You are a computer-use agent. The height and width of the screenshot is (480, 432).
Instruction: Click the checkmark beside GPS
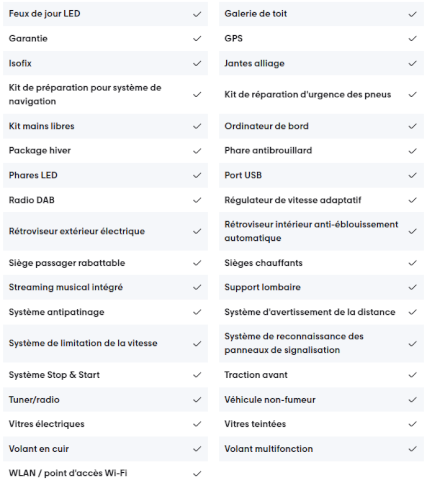click(x=413, y=39)
